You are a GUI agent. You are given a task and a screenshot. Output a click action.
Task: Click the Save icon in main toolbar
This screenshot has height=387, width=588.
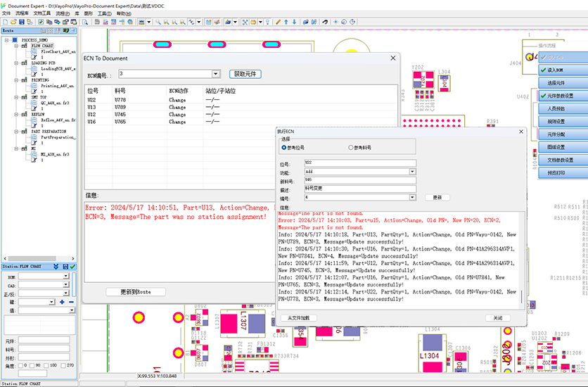point(21,22)
